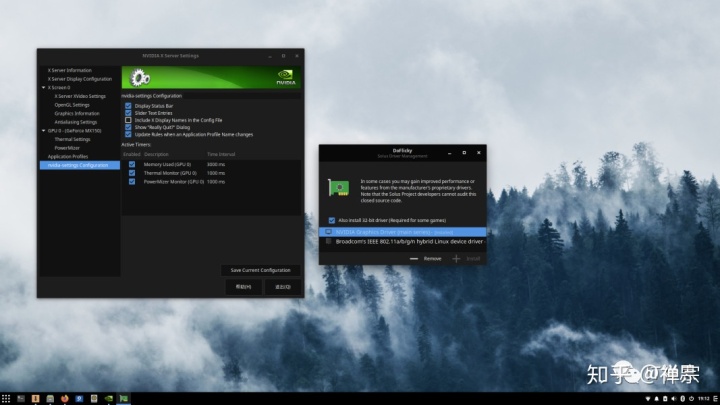Toggle Slider Text Entries checkbox

click(x=128, y=113)
